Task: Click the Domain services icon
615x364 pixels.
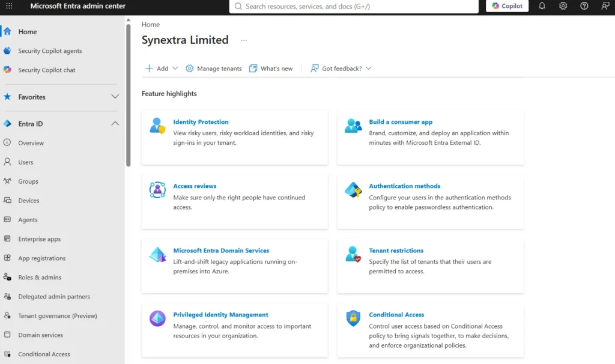Action: [x=7, y=335]
